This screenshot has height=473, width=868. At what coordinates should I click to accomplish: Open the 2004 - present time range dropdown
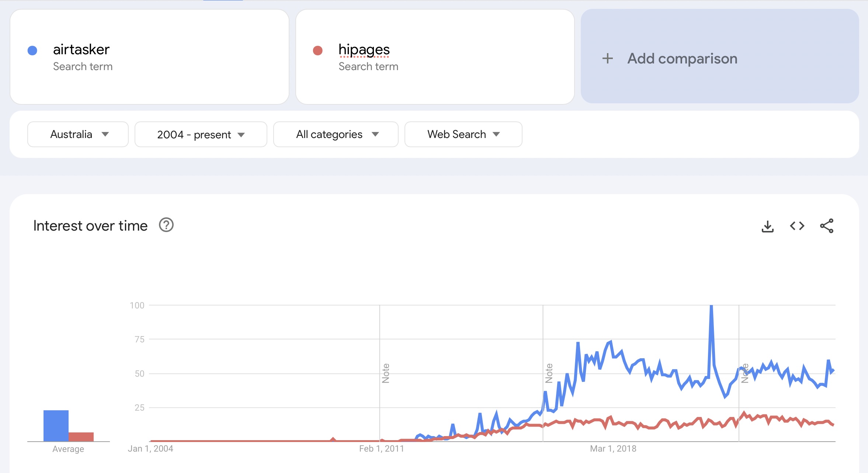[x=201, y=134]
